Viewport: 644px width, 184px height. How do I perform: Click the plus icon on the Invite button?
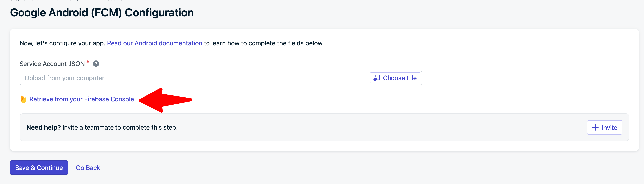(595, 127)
